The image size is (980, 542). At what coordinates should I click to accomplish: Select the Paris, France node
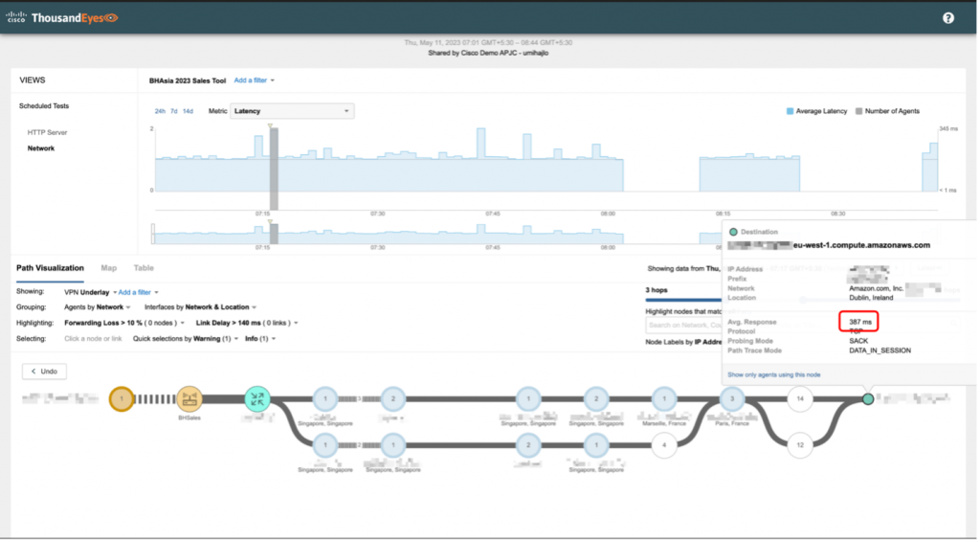pos(732,398)
